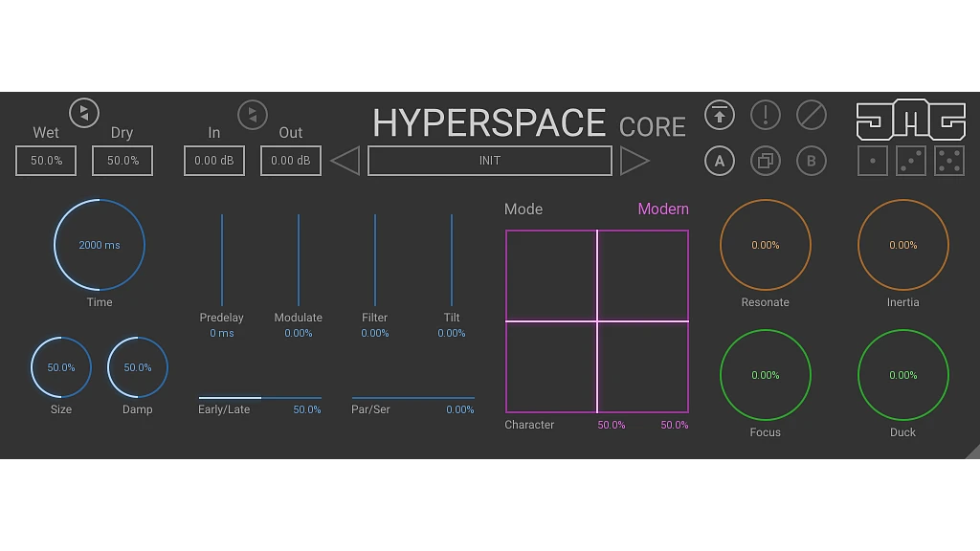Image resolution: width=980 pixels, height=551 pixels.
Task: Click the Wet/Dry link arrow icon
Action: click(x=84, y=113)
